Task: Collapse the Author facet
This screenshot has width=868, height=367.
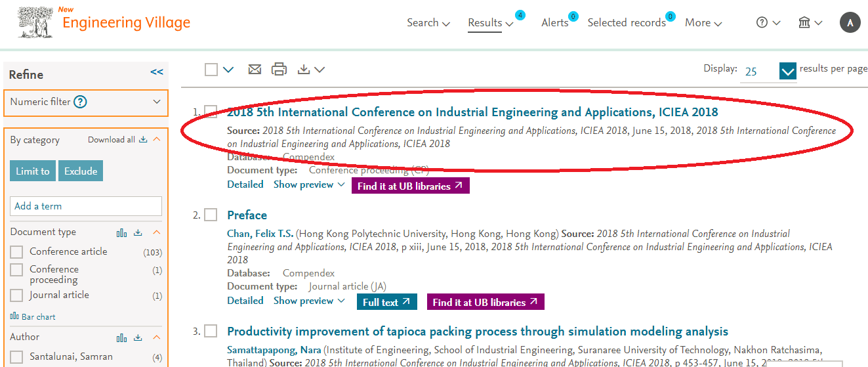Action: pos(156,337)
